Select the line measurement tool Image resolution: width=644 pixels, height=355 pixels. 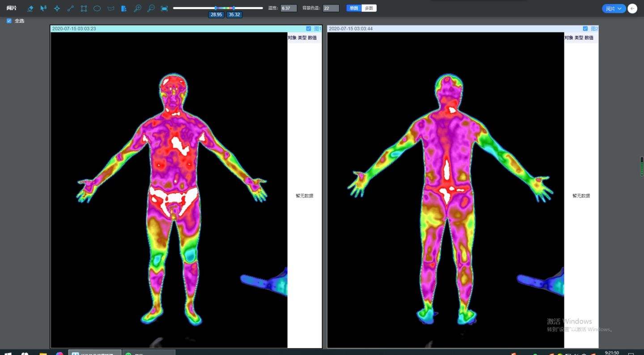(x=70, y=9)
